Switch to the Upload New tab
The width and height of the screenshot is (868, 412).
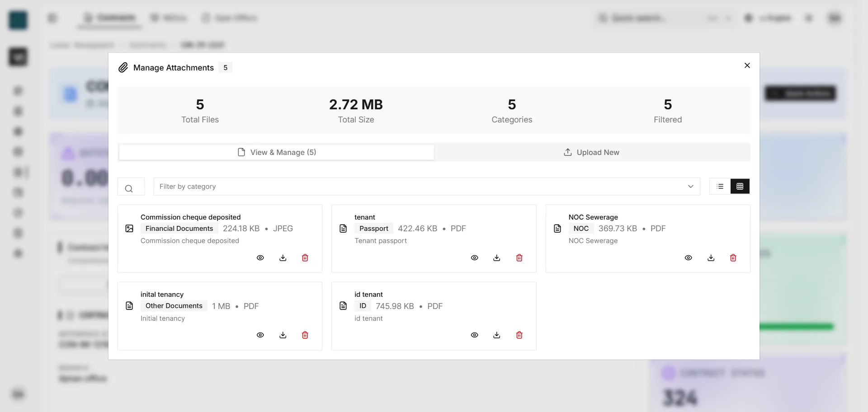click(x=591, y=152)
